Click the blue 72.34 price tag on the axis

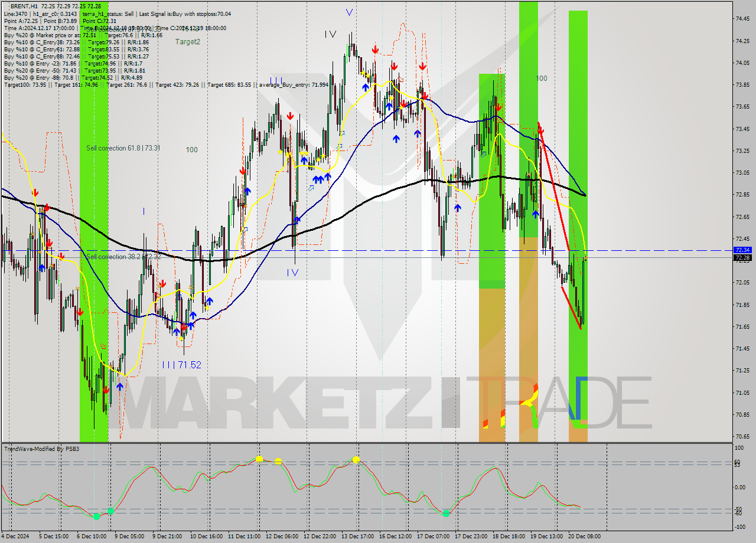coord(742,250)
